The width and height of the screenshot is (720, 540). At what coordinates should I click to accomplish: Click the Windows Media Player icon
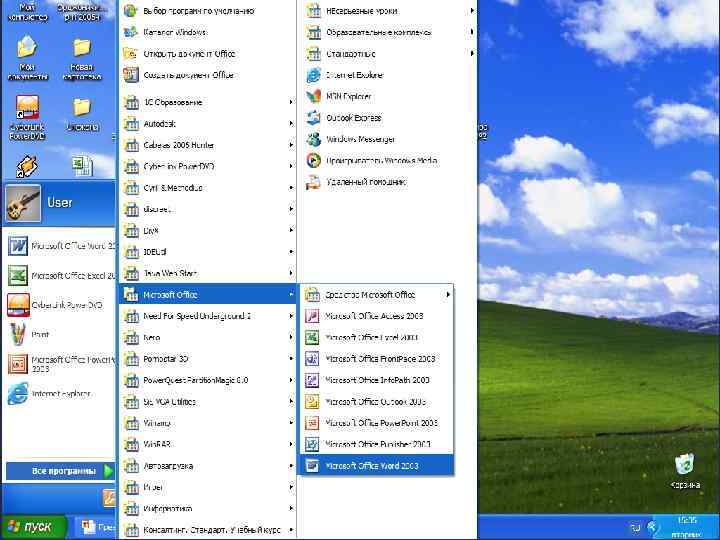314,160
